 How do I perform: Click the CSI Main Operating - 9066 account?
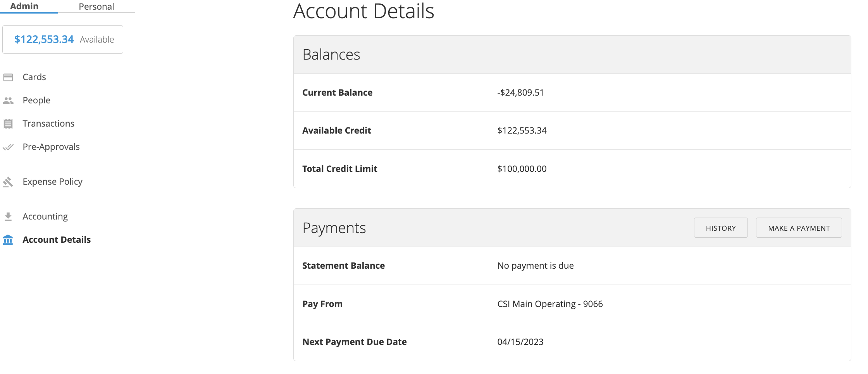[550, 304]
